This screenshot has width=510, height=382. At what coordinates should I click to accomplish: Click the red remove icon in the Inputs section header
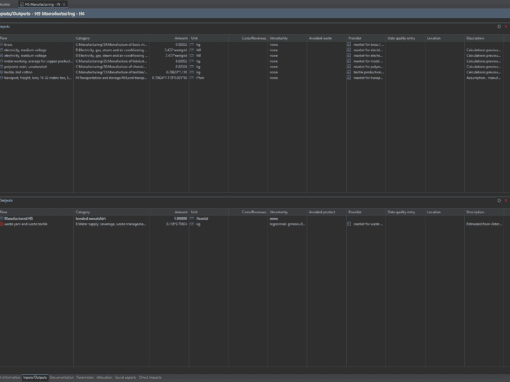click(506, 27)
